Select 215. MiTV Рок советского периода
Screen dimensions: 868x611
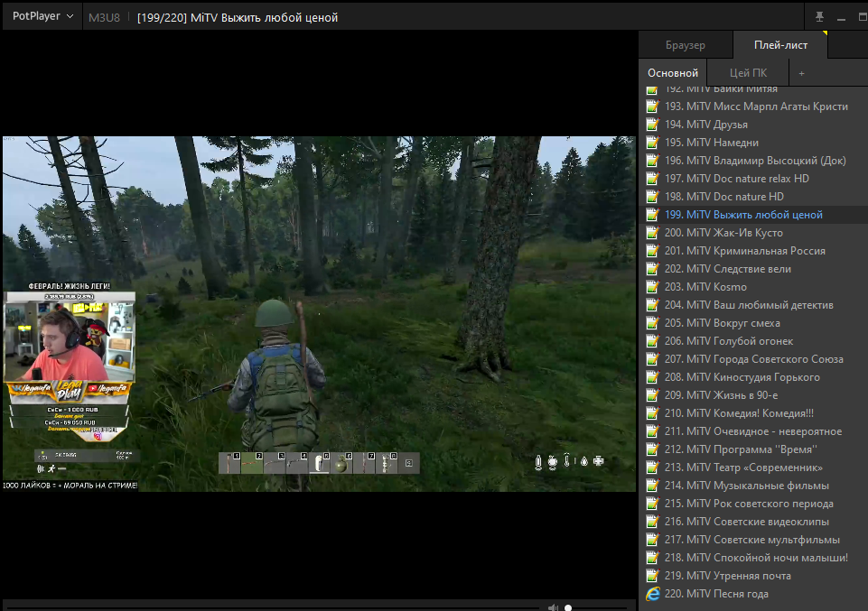753,504
